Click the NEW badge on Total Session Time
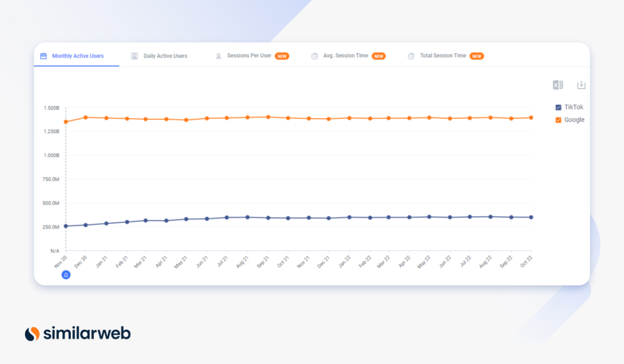 476,56
